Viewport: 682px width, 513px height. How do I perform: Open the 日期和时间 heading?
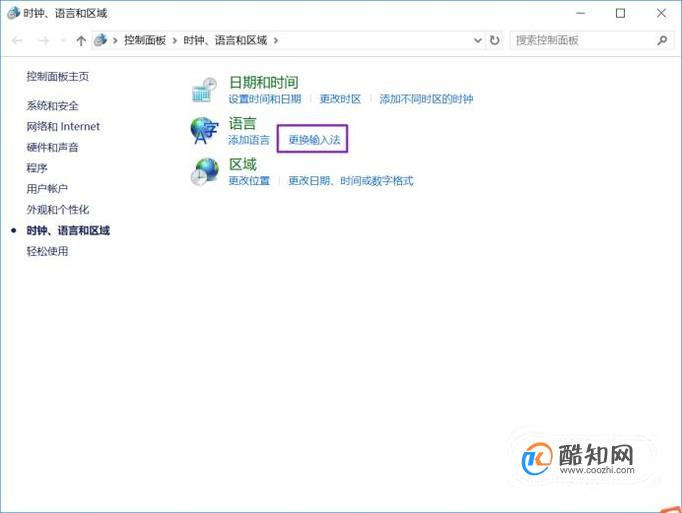coord(264,82)
